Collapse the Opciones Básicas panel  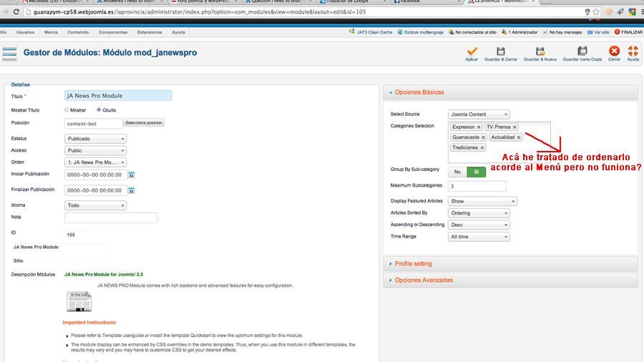[510, 92]
